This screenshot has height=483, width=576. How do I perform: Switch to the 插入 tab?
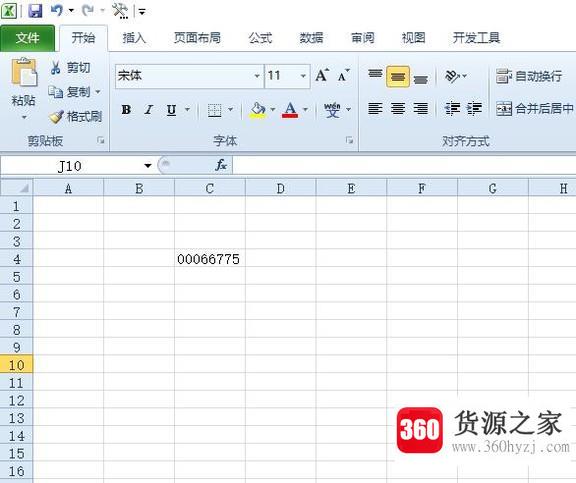(x=134, y=38)
